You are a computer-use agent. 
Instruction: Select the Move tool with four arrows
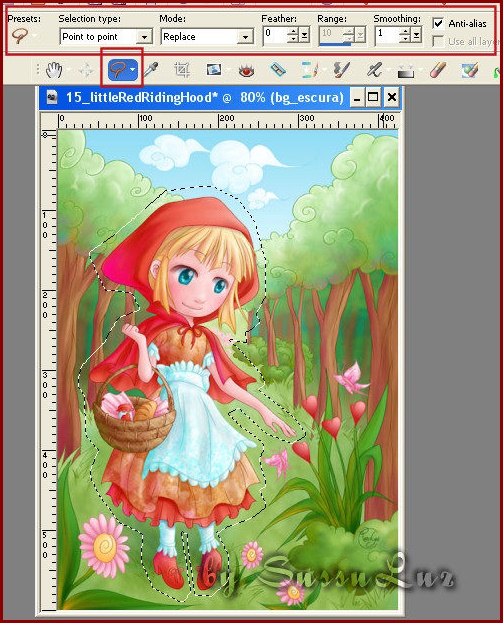[86, 71]
